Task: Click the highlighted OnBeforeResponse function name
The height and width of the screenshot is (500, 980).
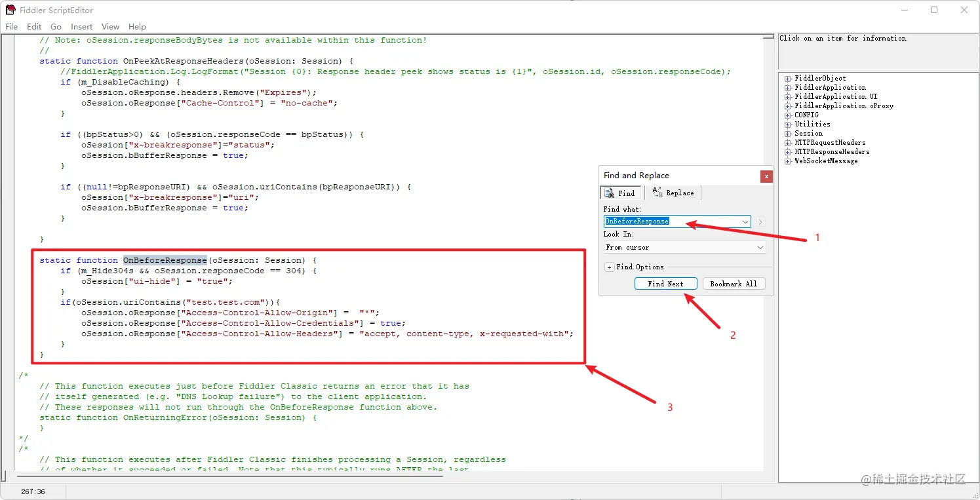Action: click(165, 260)
